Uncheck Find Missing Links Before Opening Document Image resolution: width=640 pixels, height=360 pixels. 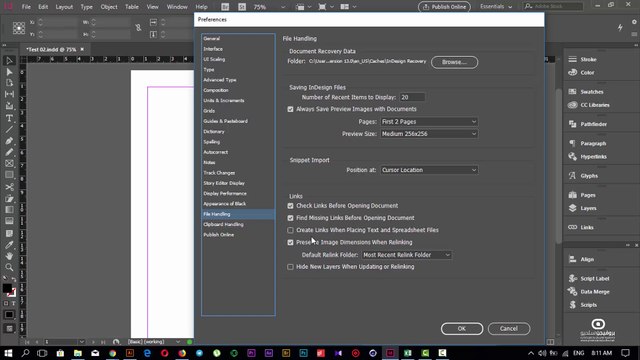point(290,218)
